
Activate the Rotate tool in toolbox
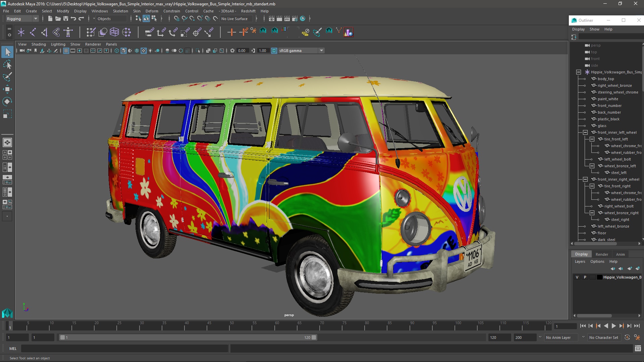tap(7, 102)
